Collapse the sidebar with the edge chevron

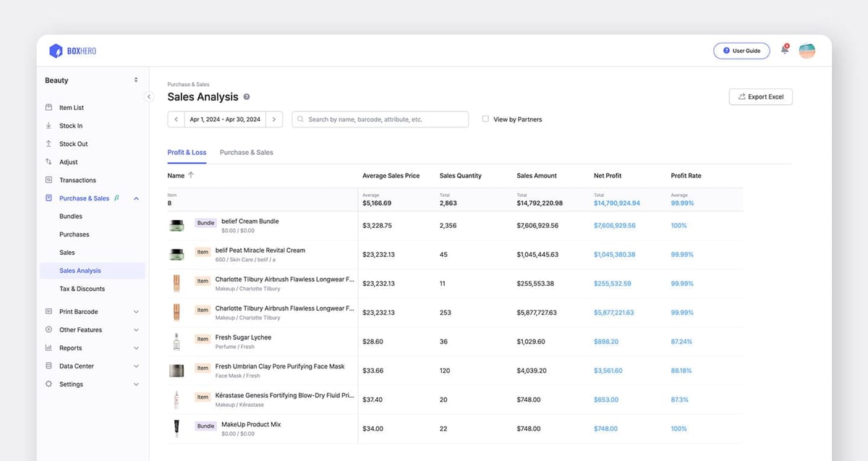pos(149,96)
